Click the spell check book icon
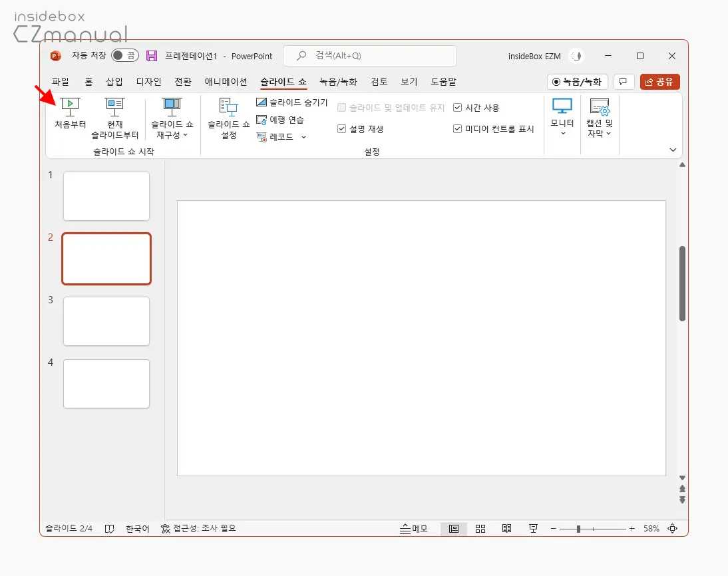This screenshot has height=576, width=728. (x=110, y=529)
